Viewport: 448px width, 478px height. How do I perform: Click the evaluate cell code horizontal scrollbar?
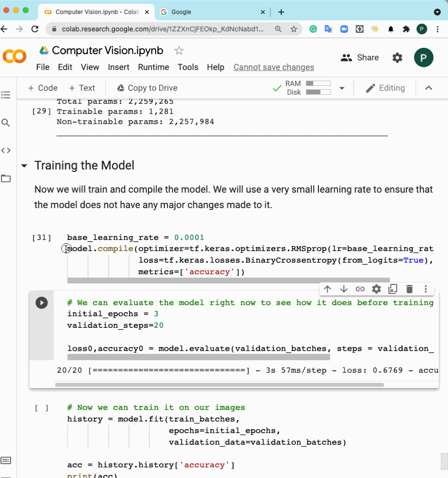(x=198, y=357)
